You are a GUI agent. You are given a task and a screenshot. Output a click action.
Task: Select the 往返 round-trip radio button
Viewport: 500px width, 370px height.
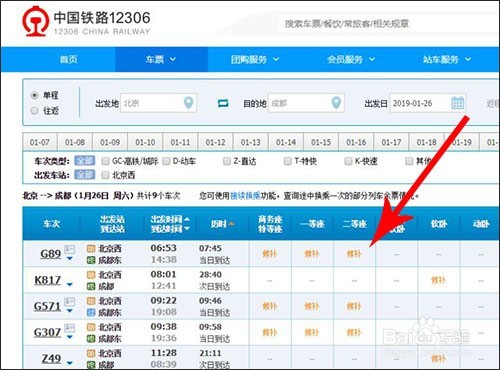pyautogui.click(x=34, y=111)
